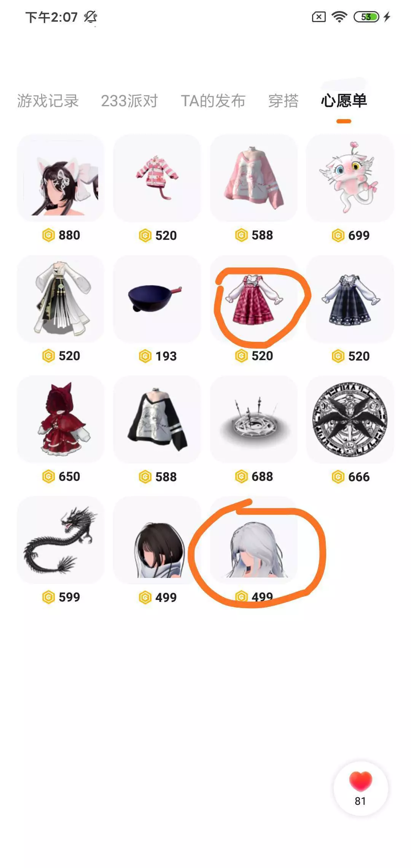
Task: Select the circled silver long hair item
Action: click(253, 540)
